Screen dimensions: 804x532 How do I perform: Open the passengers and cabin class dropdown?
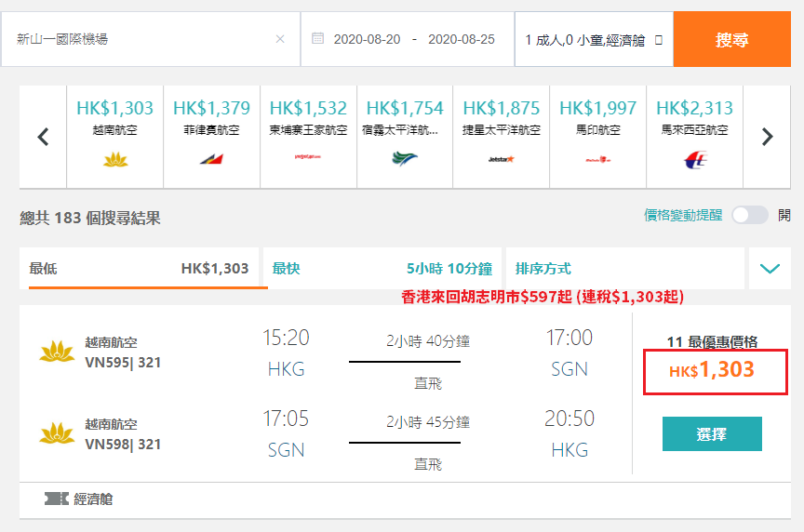tap(594, 39)
